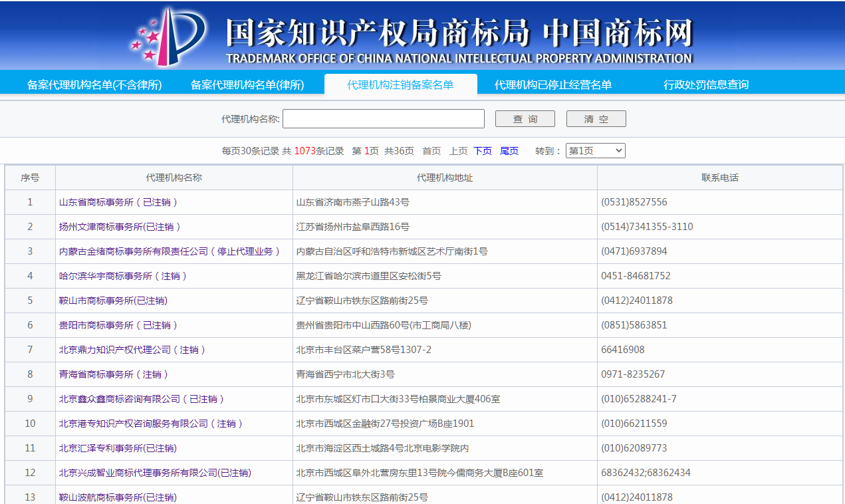Viewport: 845px width, 504px height.
Task: Select phone number (010)62089773
Action: coord(634,448)
